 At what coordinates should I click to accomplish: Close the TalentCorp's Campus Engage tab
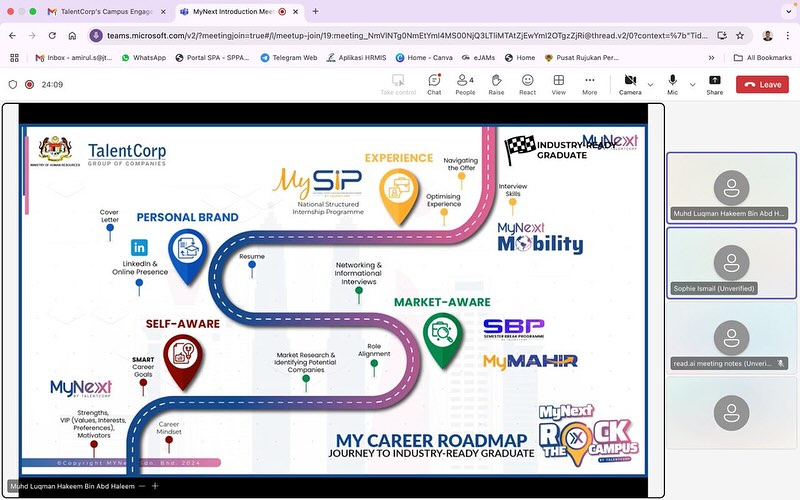[x=163, y=11]
